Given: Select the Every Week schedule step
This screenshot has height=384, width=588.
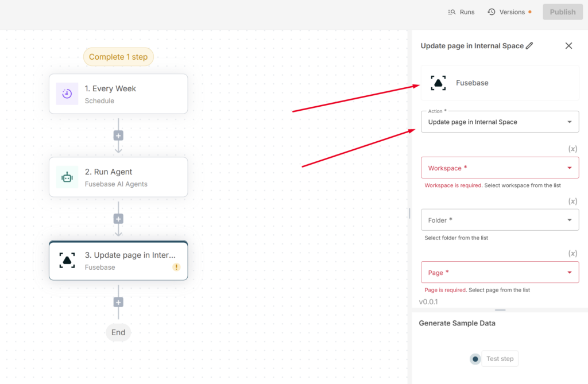Looking at the screenshot, I should click(118, 94).
